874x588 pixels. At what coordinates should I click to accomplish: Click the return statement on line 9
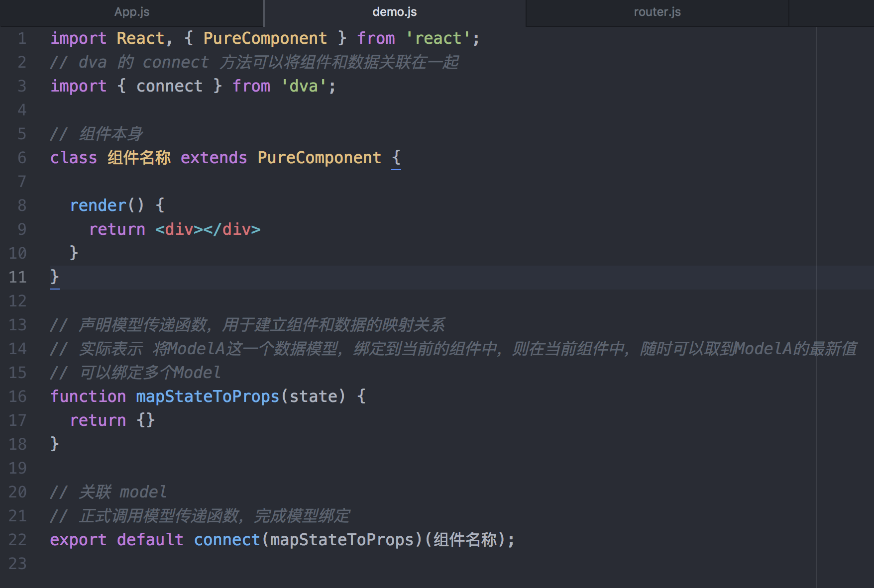point(117,229)
